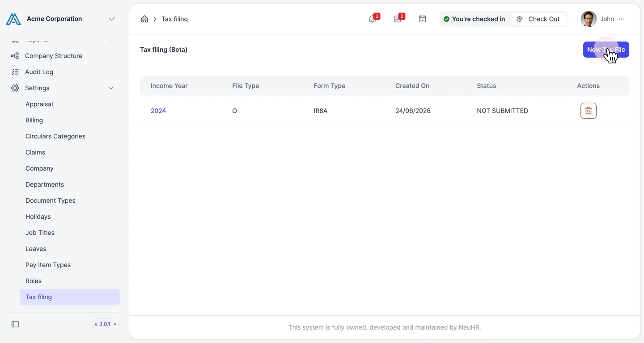Click John's profile avatar

click(589, 19)
